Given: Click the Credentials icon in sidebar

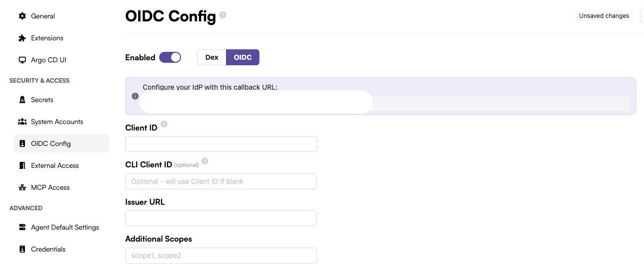Looking at the screenshot, I should point(22,249).
